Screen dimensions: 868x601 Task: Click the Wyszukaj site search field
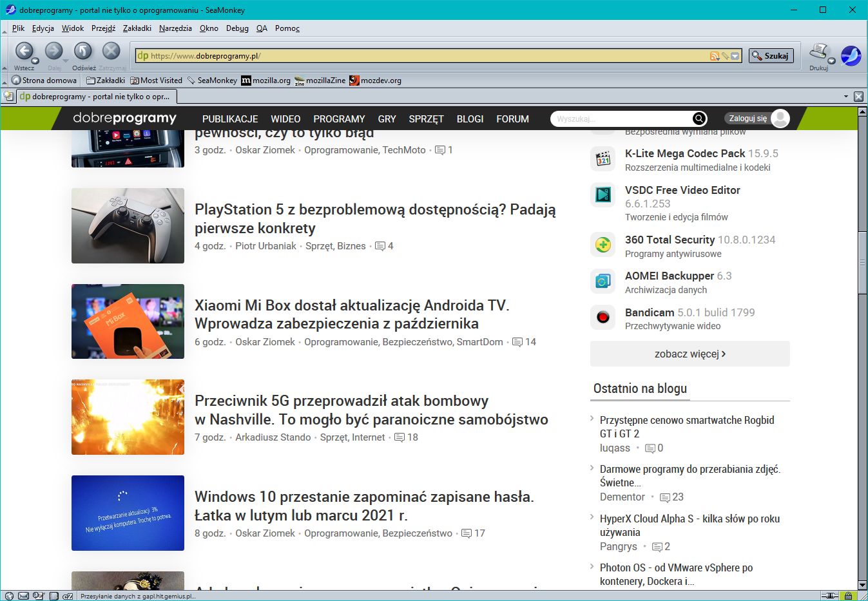click(622, 119)
